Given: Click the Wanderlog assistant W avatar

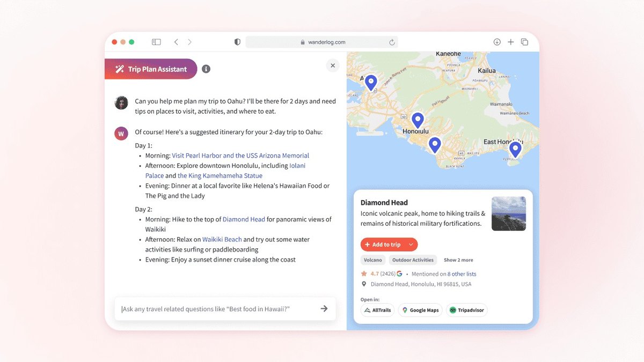Looking at the screenshot, I should pos(121,134).
